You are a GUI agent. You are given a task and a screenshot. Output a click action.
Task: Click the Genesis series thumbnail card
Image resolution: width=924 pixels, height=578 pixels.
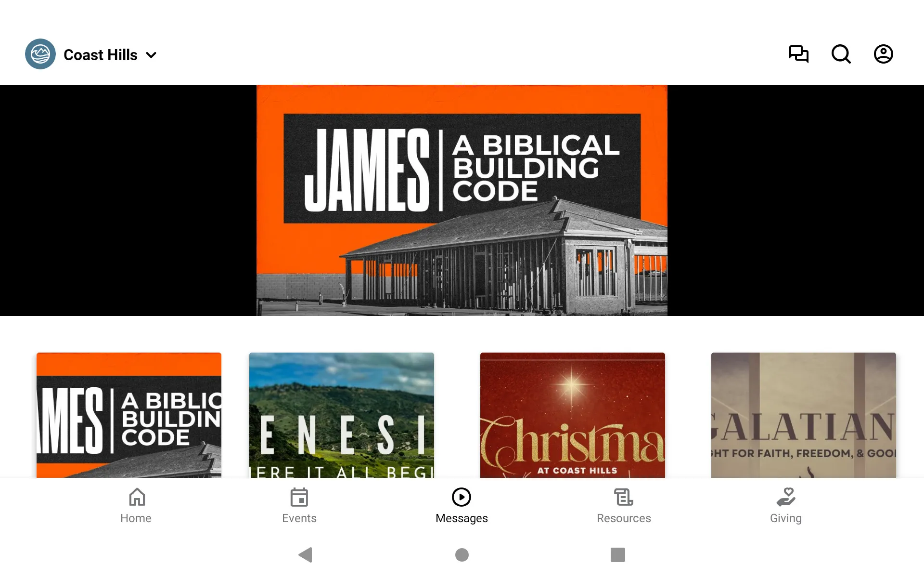(341, 415)
